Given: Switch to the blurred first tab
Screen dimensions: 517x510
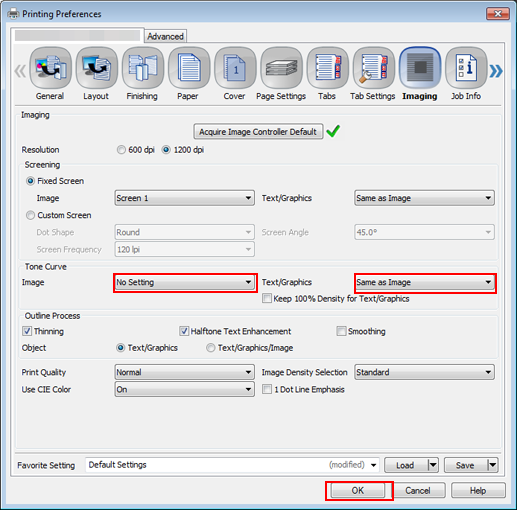Looking at the screenshot, I should pyautogui.click(x=77, y=35).
